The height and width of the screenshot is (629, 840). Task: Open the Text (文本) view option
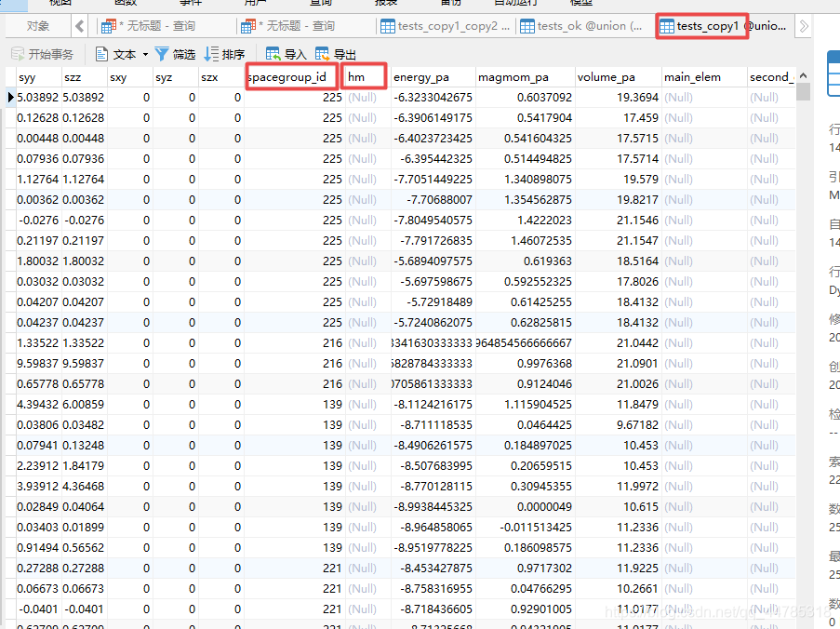click(x=116, y=54)
